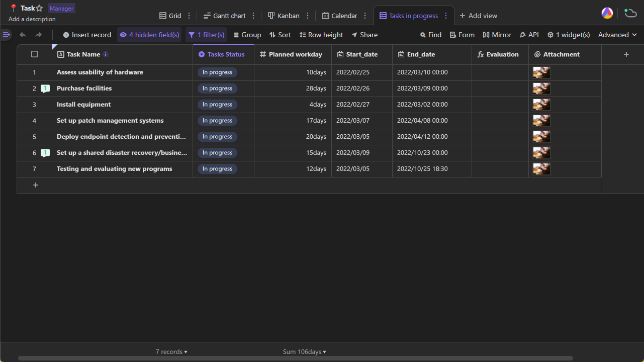The height and width of the screenshot is (362, 644).
Task: Open Find search tool
Action: click(x=431, y=35)
